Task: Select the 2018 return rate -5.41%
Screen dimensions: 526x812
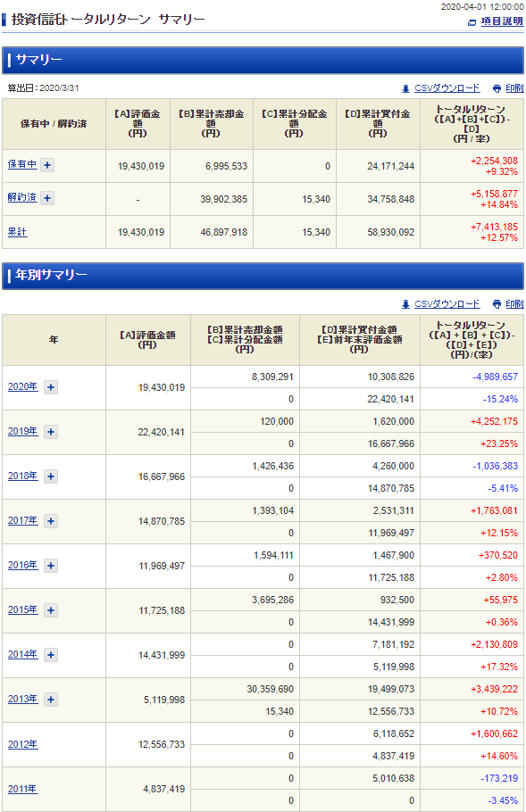Action: coord(502,488)
